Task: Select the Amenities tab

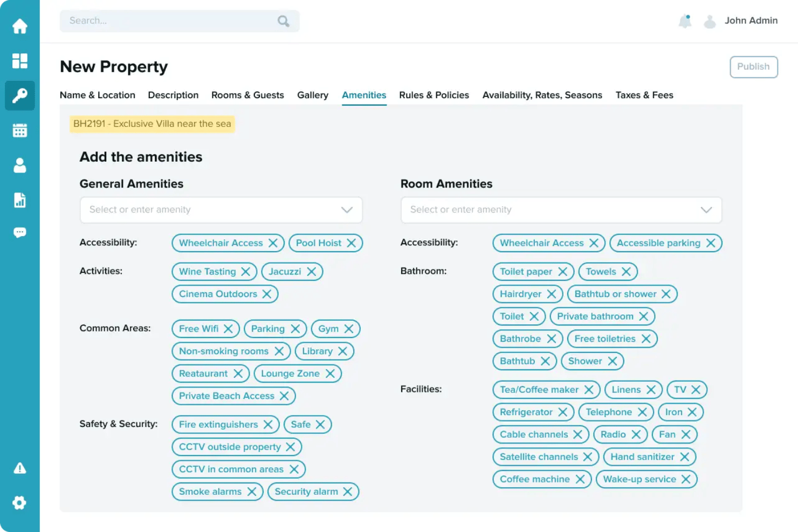Action: click(364, 95)
